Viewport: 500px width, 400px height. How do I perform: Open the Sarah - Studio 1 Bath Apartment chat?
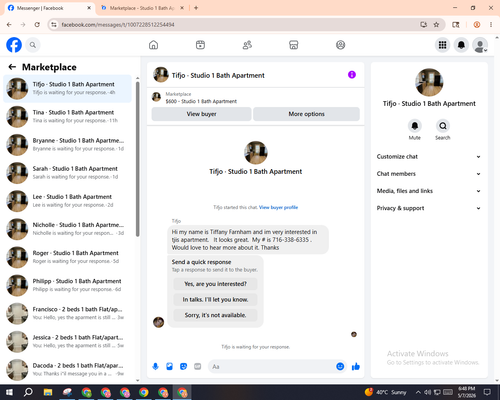point(67,173)
